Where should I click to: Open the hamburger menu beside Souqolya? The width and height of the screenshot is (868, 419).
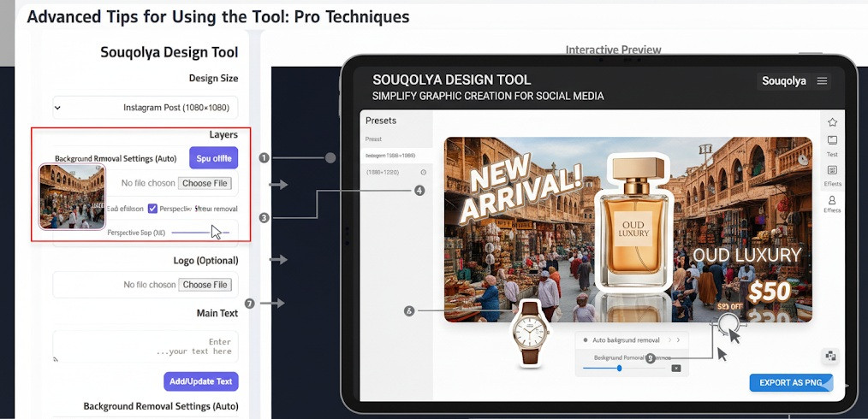coord(822,81)
